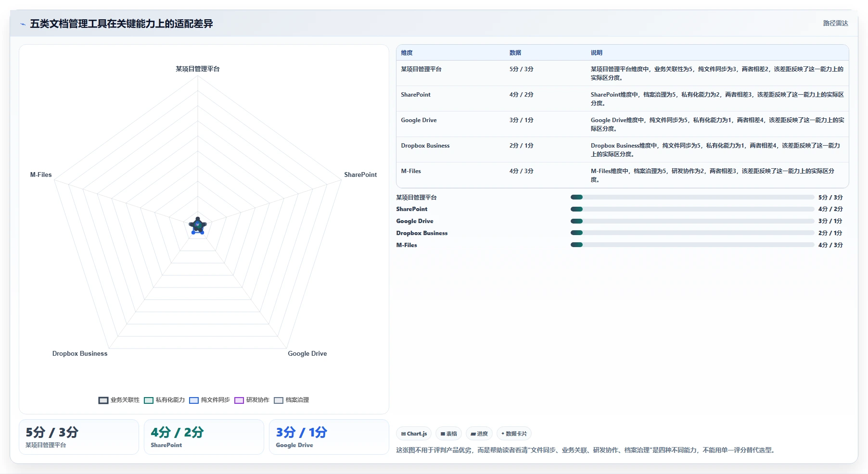Viewport: 868px width, 474px height.
Task: Toggle the 研发协作 legend series
Action: tap(252, 400)
